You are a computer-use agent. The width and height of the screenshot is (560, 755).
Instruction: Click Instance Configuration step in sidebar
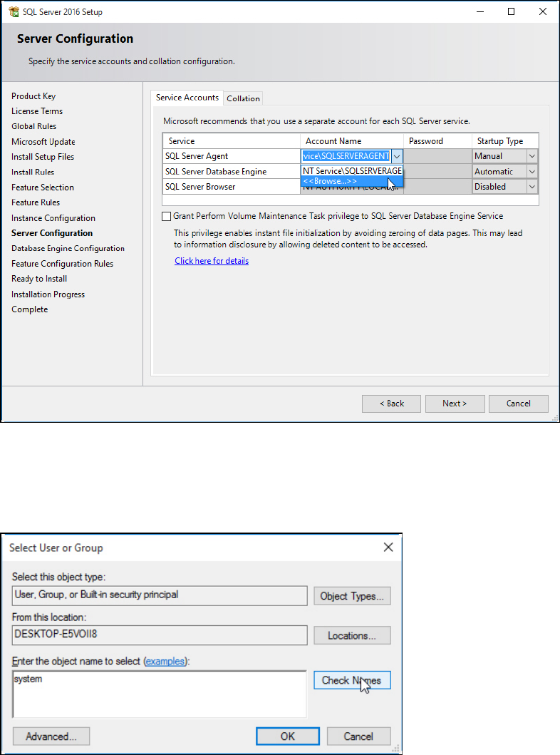click(53, 218)
